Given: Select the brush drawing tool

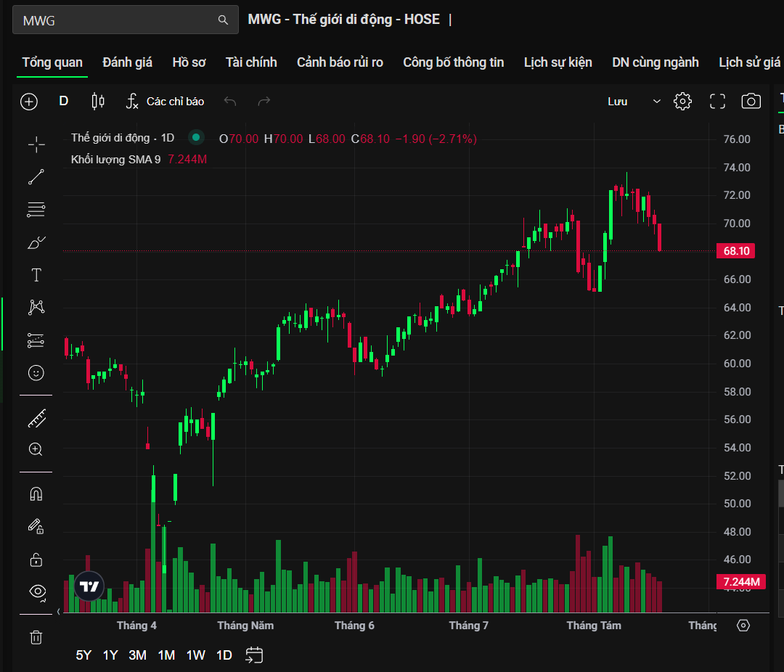Looking at the screenshot, I should 36,242.
